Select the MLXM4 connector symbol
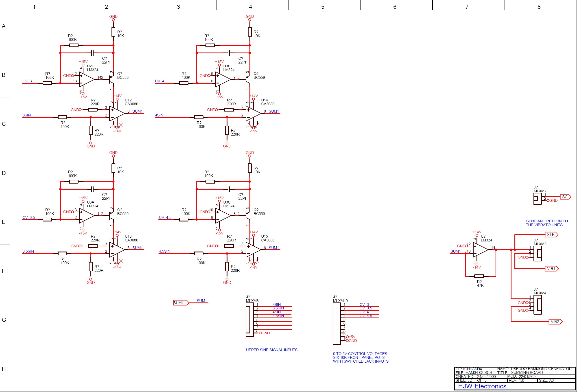Viewport: 577px width, 392px height. coord(537,305)
